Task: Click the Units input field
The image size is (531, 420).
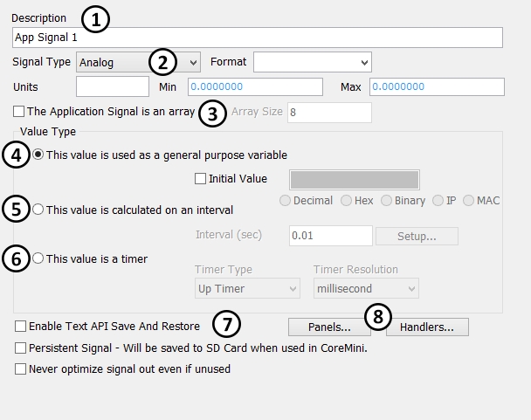Action: [x=113, y=87]
